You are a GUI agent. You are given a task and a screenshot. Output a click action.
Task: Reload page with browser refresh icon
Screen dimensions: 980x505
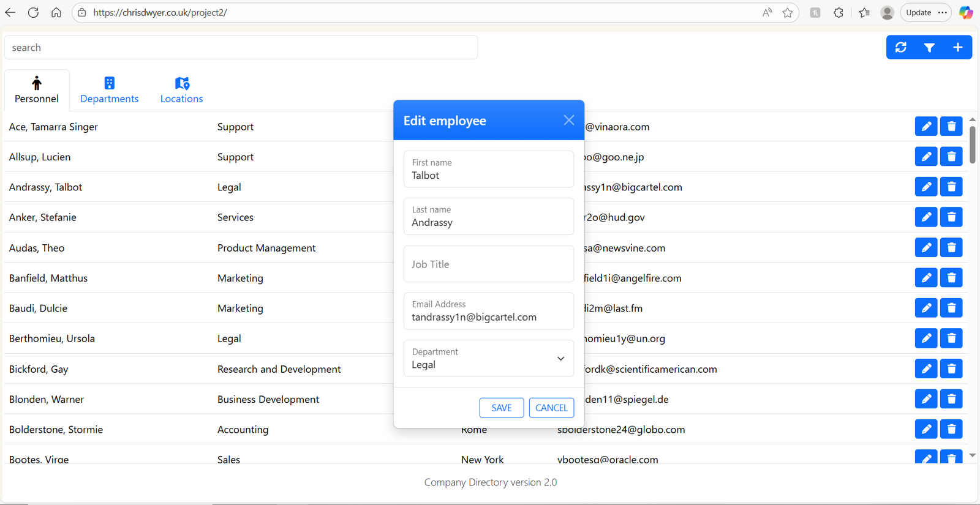point(33,12)
